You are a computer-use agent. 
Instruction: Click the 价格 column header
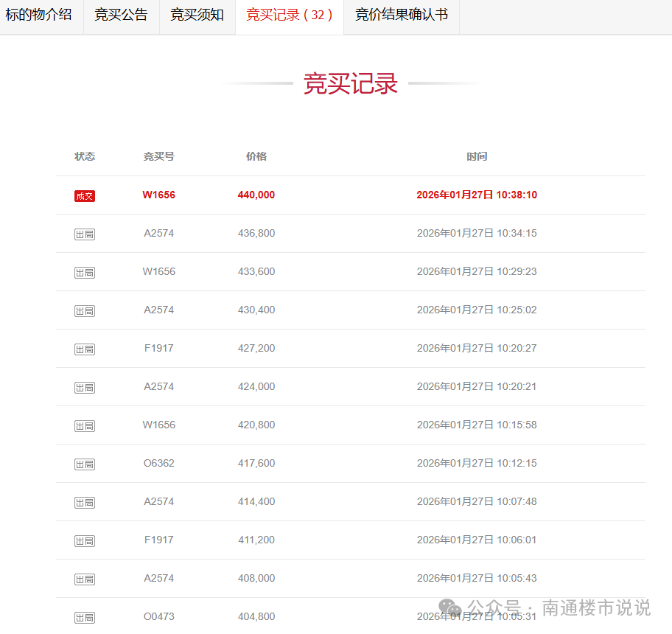pos(256,156)
